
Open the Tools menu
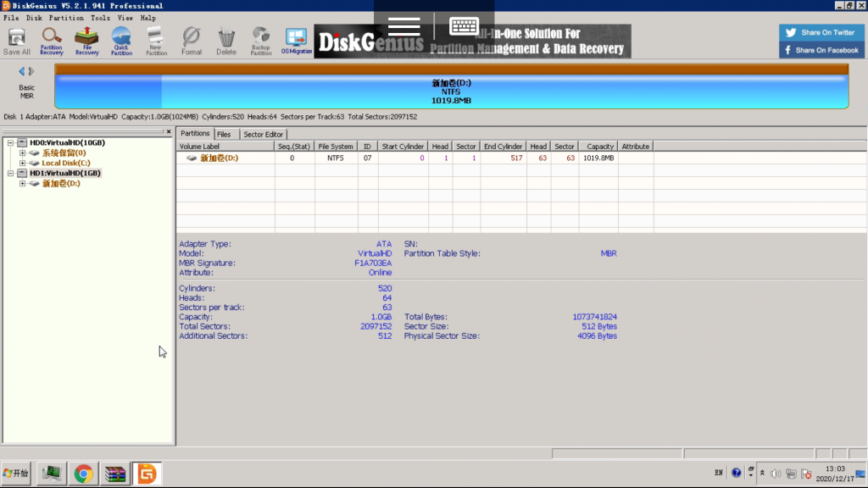100,19
